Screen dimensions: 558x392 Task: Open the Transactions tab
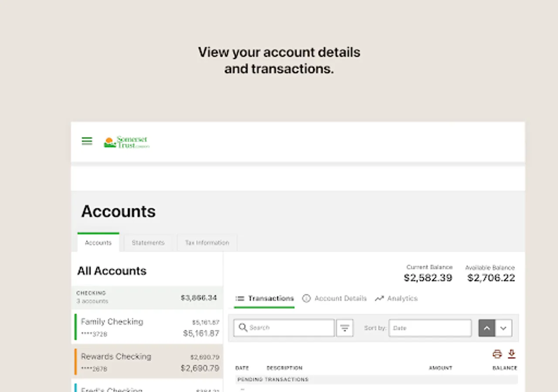pyautogui.click(x=264, y=299)
